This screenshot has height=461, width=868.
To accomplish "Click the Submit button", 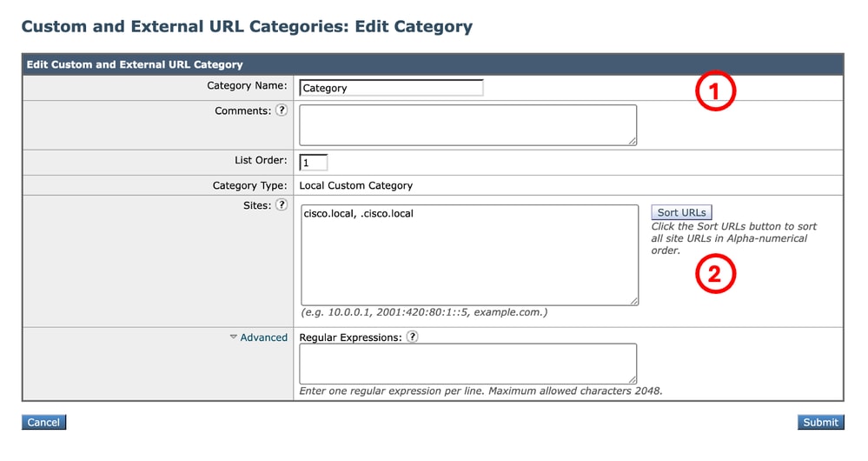I will coord(821,422).
